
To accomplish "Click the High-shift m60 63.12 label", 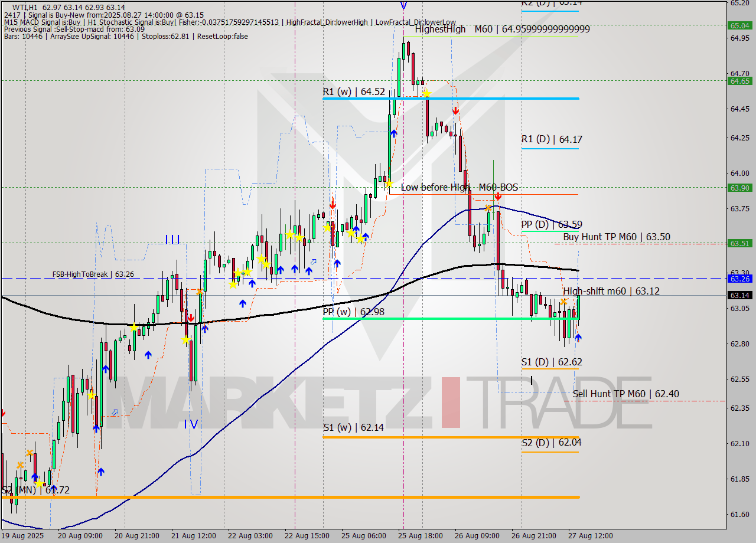I will pos(611,291).
